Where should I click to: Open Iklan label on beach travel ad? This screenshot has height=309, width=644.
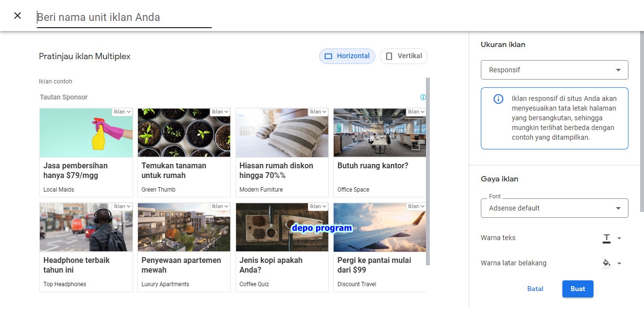[417, 206]
